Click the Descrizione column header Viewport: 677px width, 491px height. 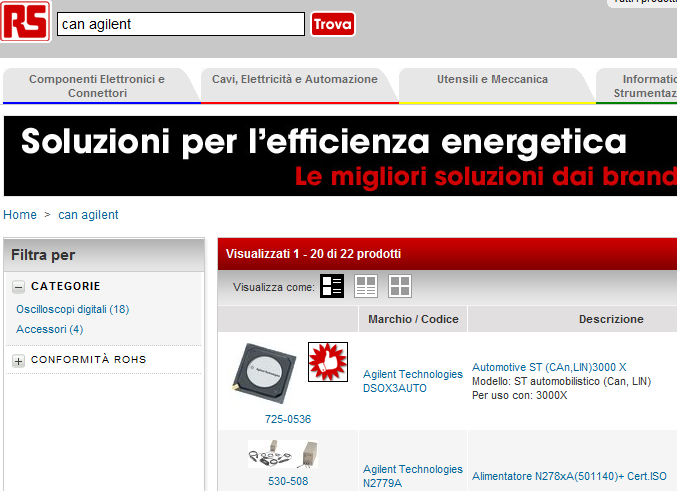coord(611,319)
